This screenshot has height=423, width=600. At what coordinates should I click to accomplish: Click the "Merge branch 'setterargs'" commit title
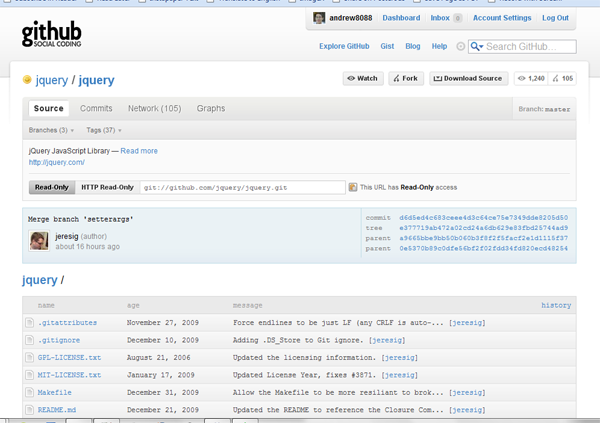click(x=80, y=219)
